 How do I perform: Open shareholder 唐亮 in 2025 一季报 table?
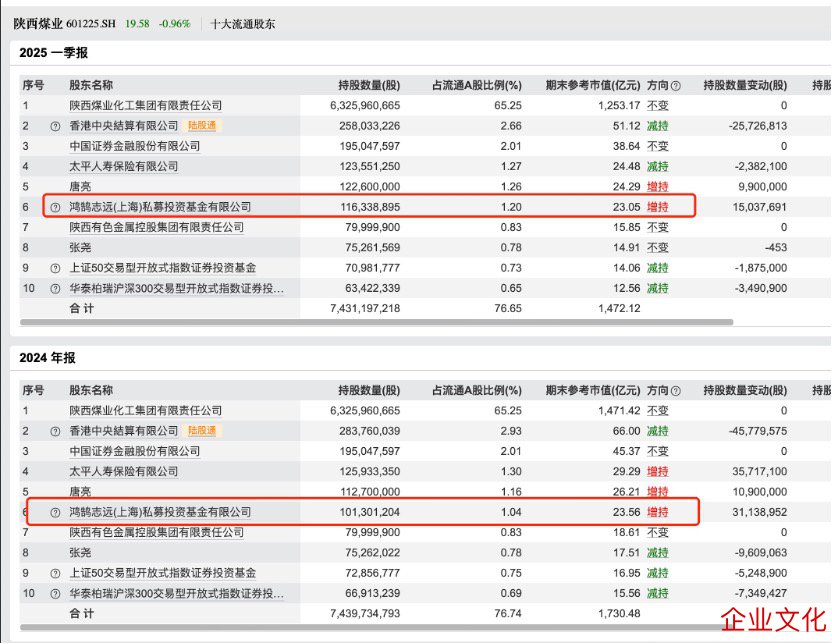[x=80, y=187]
